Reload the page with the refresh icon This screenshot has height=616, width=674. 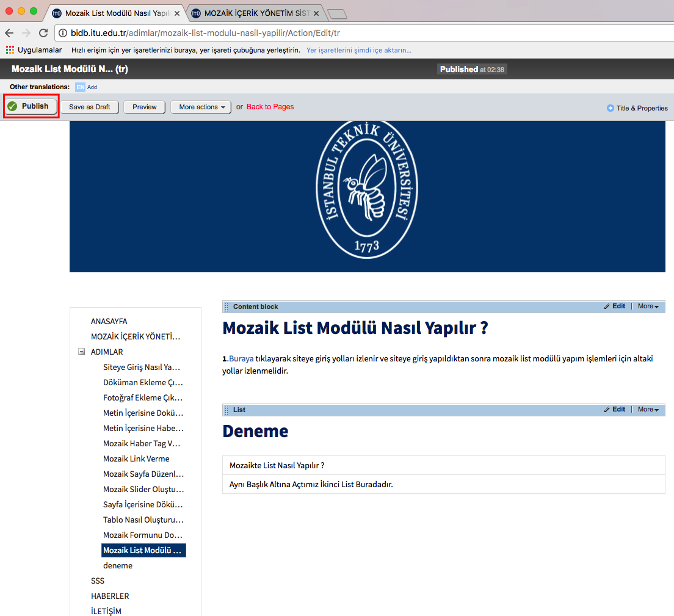tap(43, 33)
